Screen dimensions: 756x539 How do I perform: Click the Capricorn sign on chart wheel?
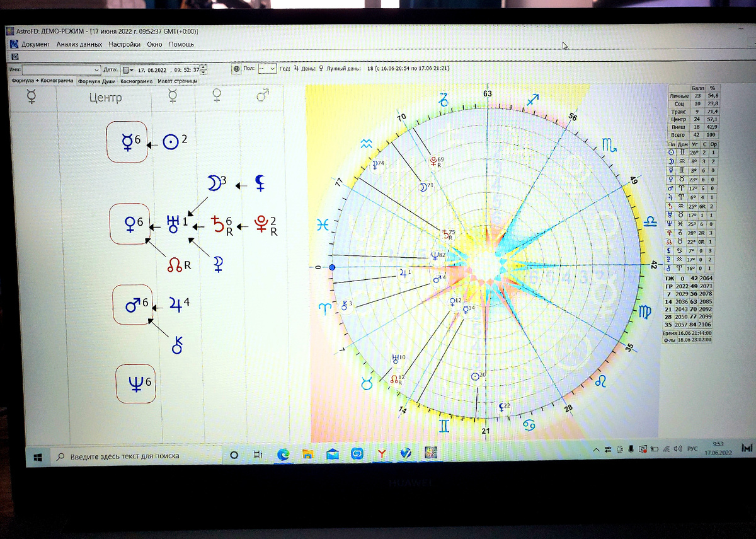click(445, 100)
